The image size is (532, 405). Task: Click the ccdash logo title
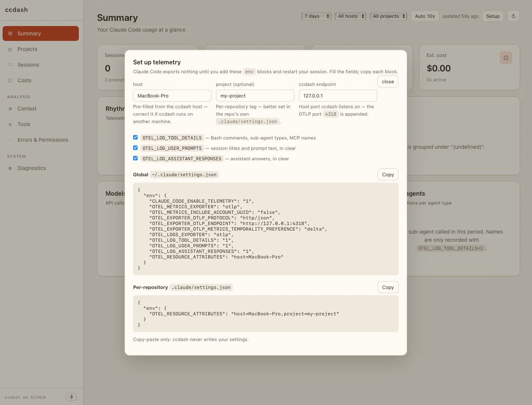click(x=16, y=10)
